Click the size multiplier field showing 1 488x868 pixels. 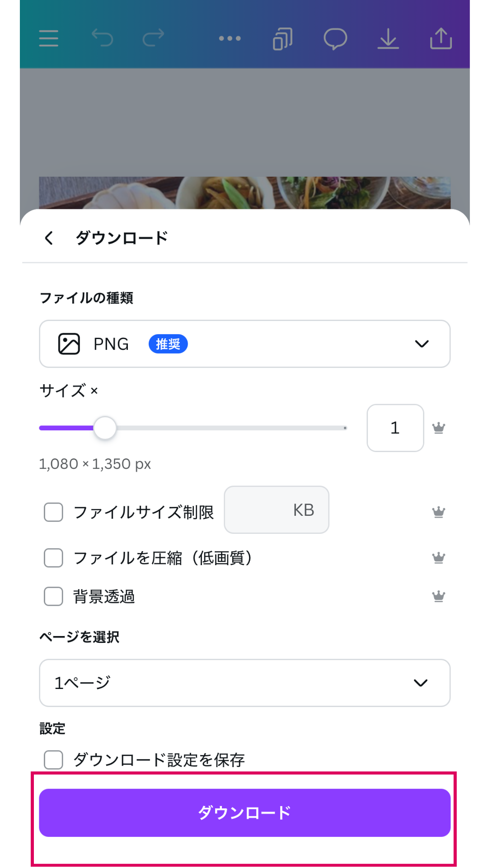395,428
